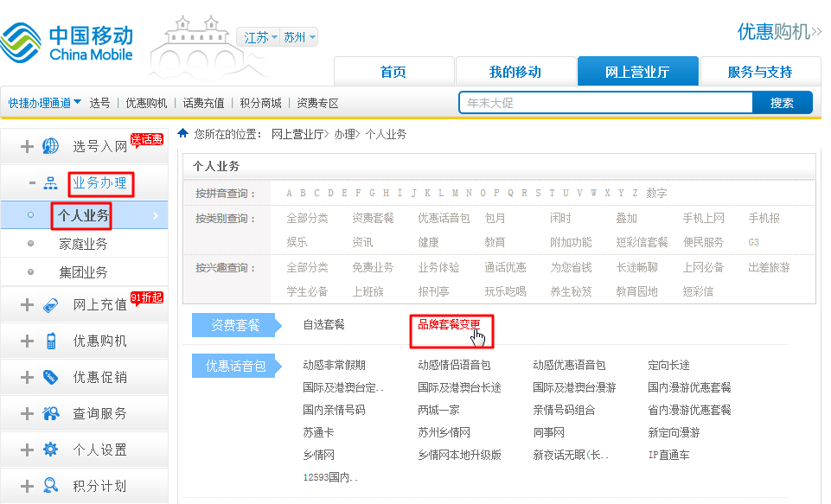Open the 服务与支持 tab
Image resolution: width=831 pixels, height=504 pixels.
[x=760, y=72]
